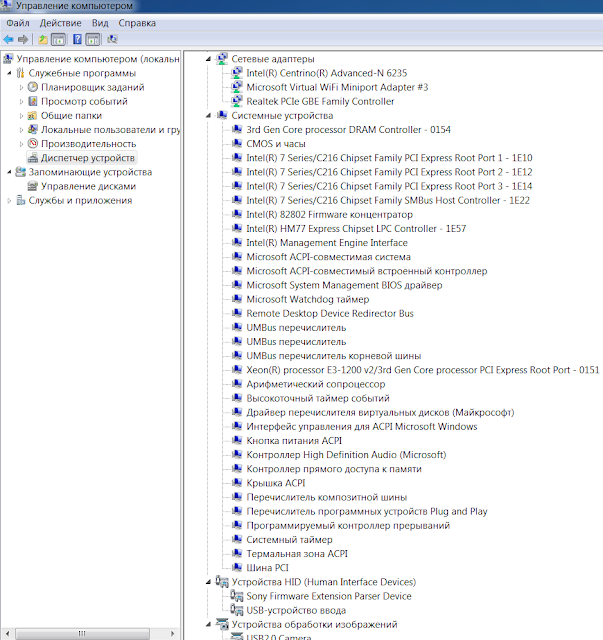Collapse the Служебные программы tree node
Screen dimensions: 603x640
tap(9, 73)
